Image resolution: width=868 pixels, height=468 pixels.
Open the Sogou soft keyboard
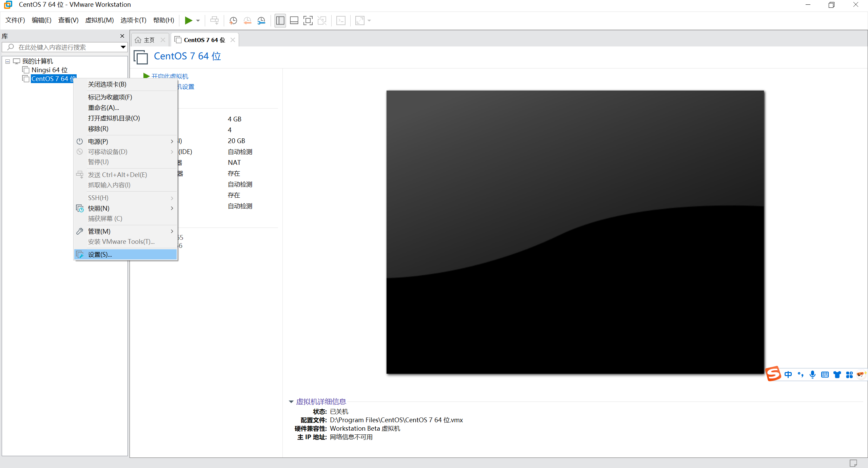point(825,374)
